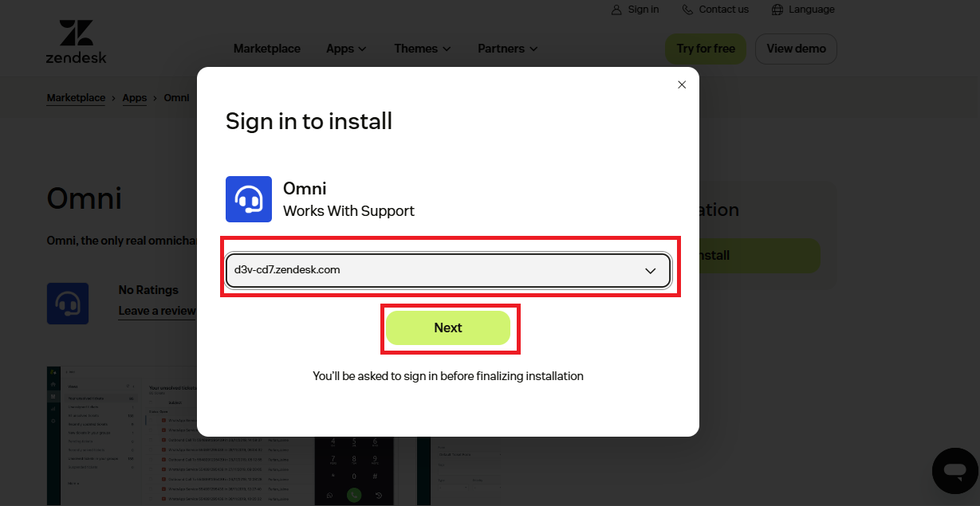Expand the Themes menu
Viewport: 980px width, 506px height.
[x=422, y=49]
